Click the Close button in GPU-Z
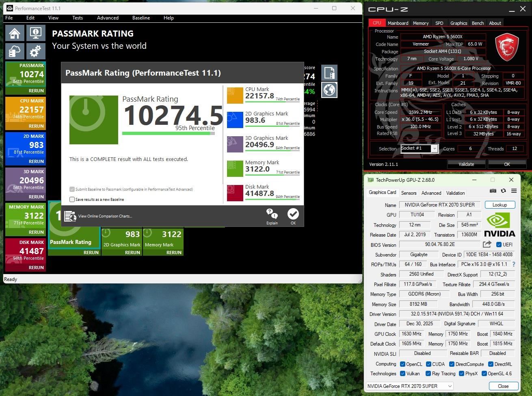532x396 pixels. coord(503,386)
